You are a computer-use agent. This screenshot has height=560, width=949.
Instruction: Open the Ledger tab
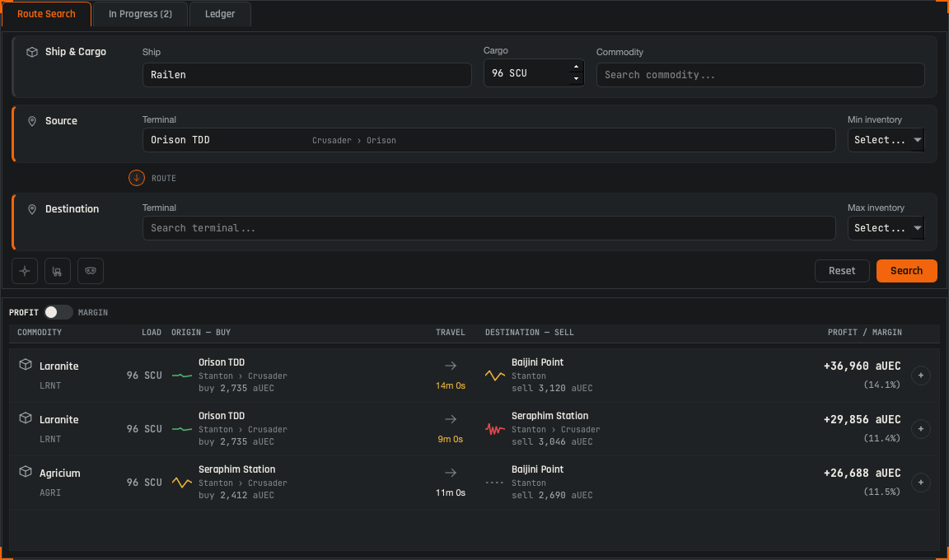220,14
